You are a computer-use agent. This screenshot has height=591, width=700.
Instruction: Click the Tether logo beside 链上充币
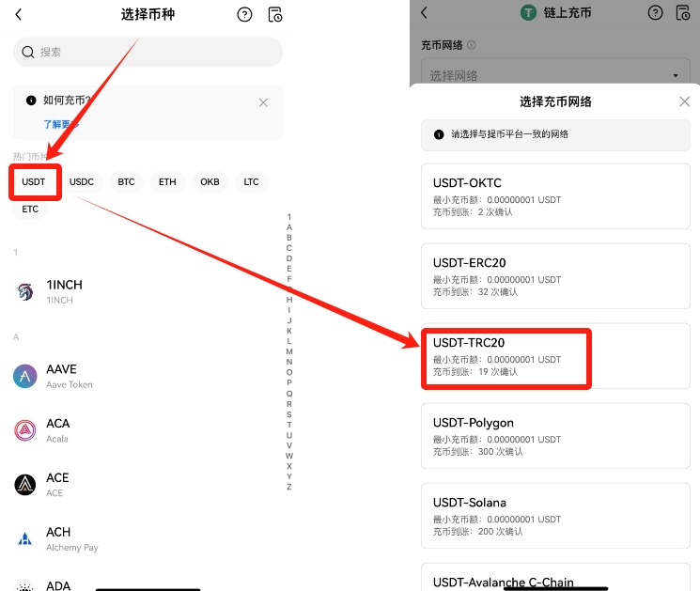pos(529,12)
